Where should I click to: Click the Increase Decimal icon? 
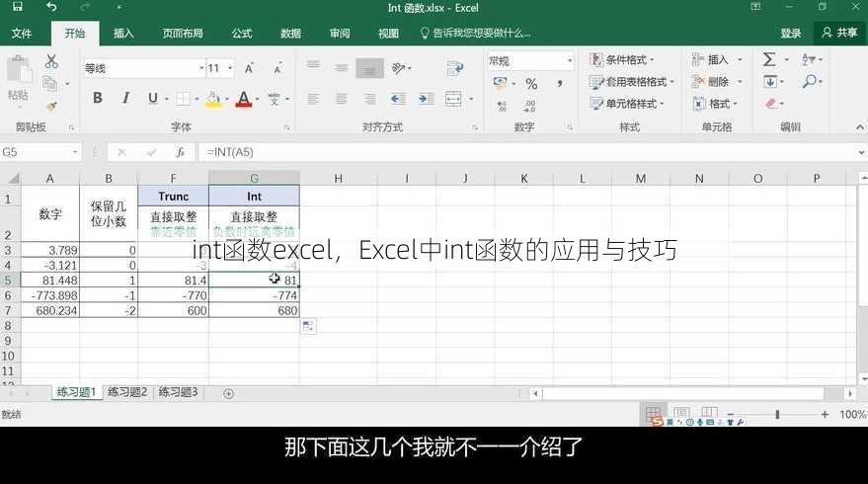(x=502, y=106)
